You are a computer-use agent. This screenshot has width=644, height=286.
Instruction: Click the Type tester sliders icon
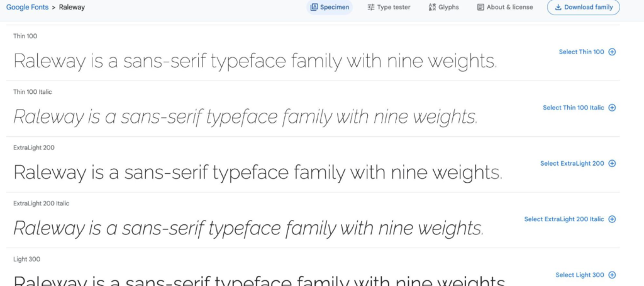coord(371,7)
